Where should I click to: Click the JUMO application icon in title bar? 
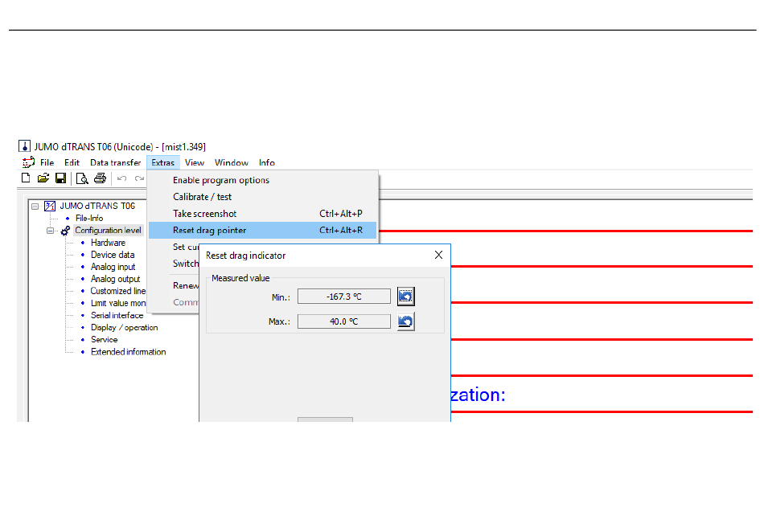[x=24, y=146]
